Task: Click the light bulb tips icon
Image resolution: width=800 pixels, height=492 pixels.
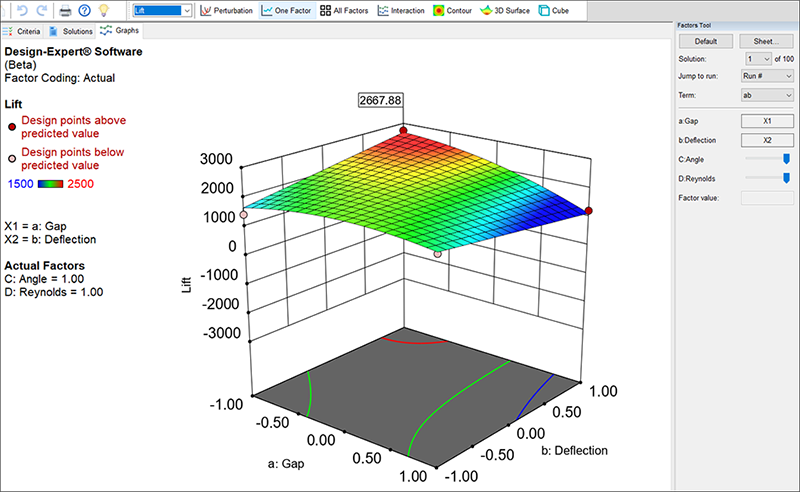Action: [x=103, y=11]
